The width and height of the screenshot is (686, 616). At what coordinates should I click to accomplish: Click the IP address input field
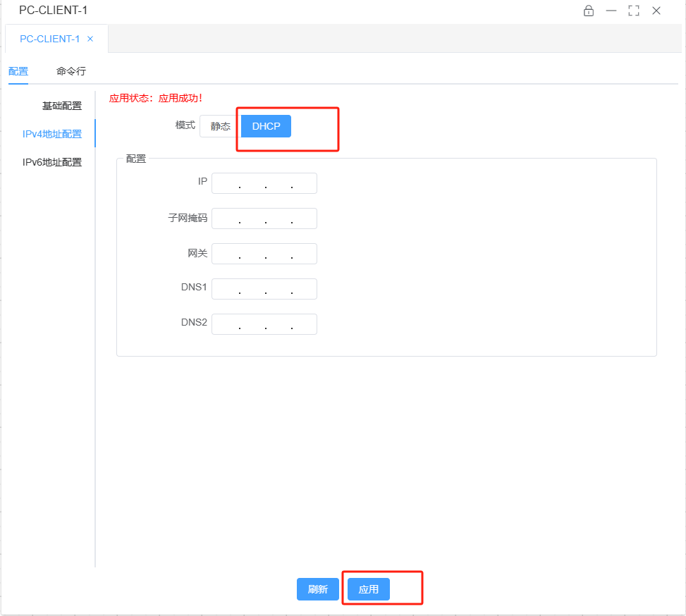pyautogui.click(x=264, y=183)
